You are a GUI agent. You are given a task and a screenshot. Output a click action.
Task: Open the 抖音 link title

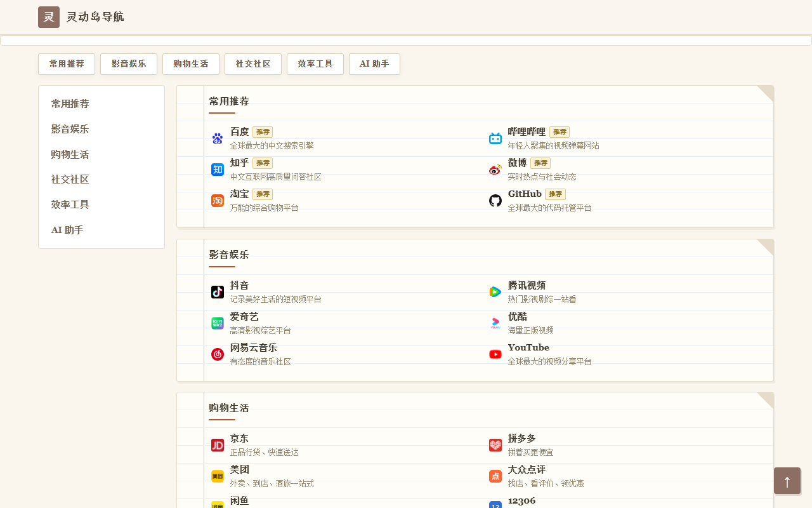tap(240, 286)
